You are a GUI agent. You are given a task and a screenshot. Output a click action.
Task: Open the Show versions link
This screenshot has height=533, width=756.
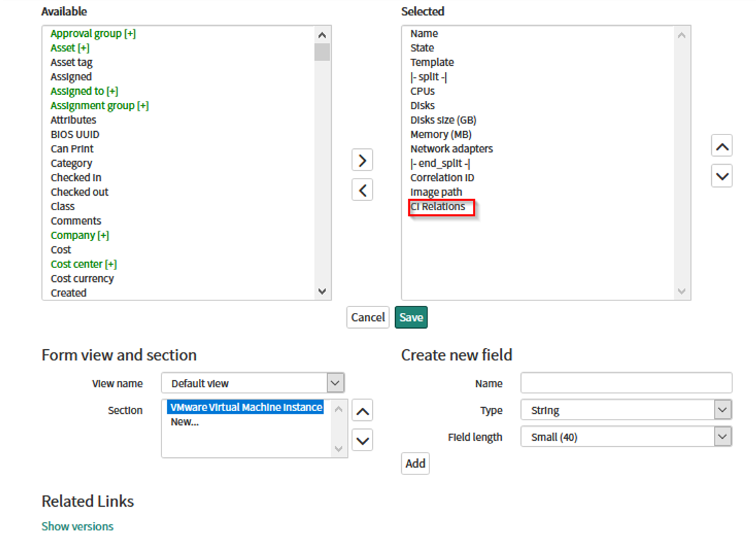pyautogui.click(x=77, y=526)
